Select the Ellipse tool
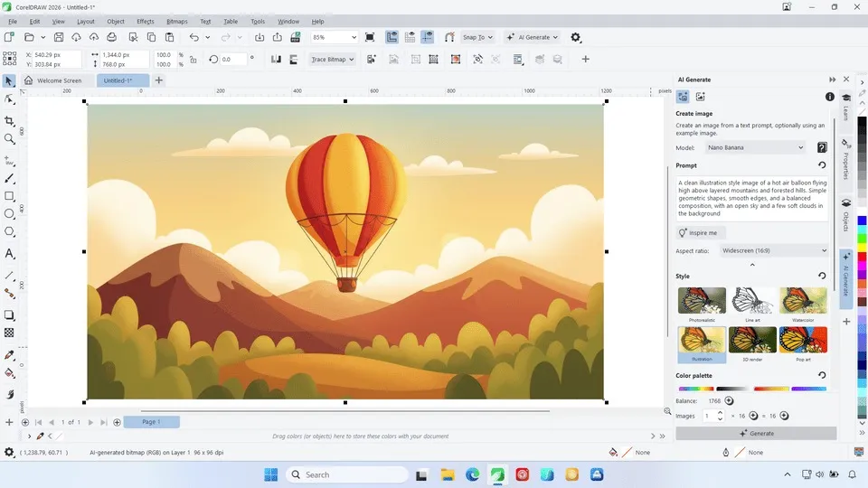The width and height of the screenshot is (868, 488). (10, 214)
